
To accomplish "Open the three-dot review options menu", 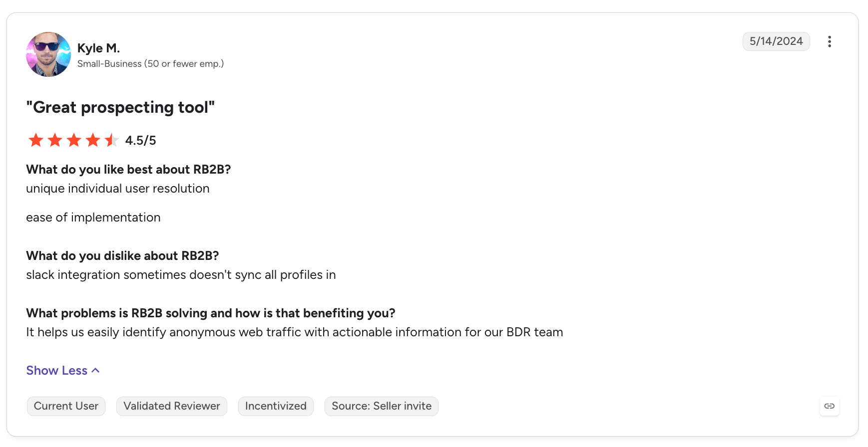I will click(829, 41).
